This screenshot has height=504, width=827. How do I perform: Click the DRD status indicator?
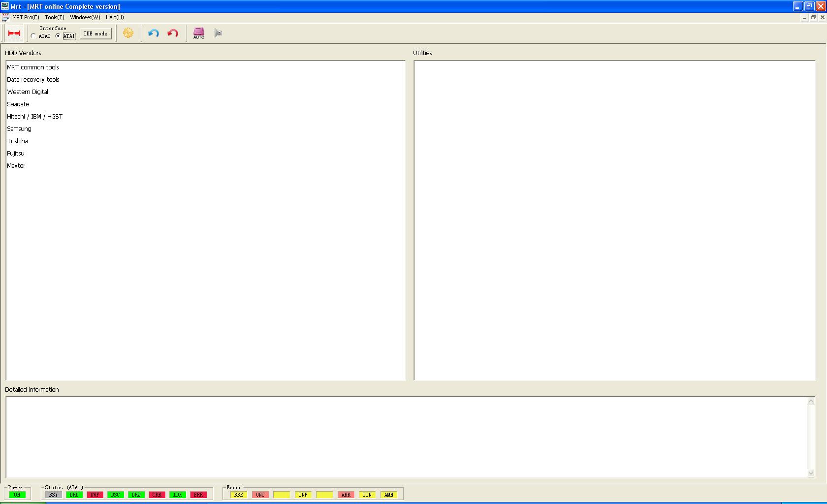tap(74, 495)
